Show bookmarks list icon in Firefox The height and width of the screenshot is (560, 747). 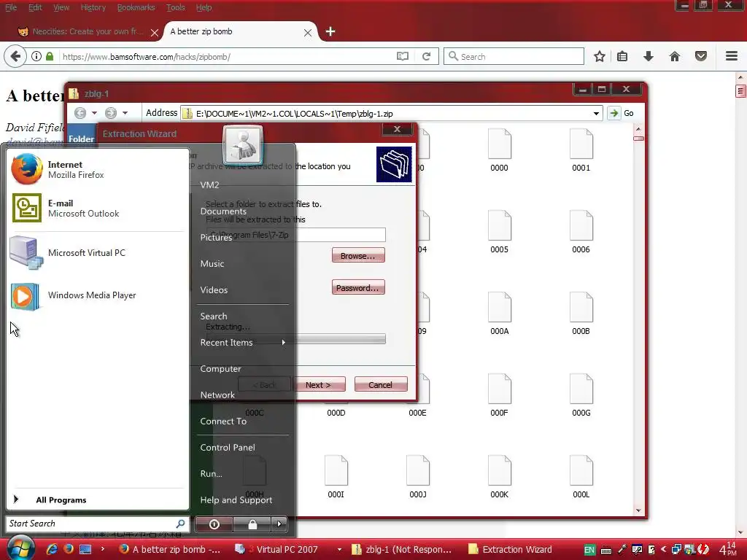(x=622, y=56)
